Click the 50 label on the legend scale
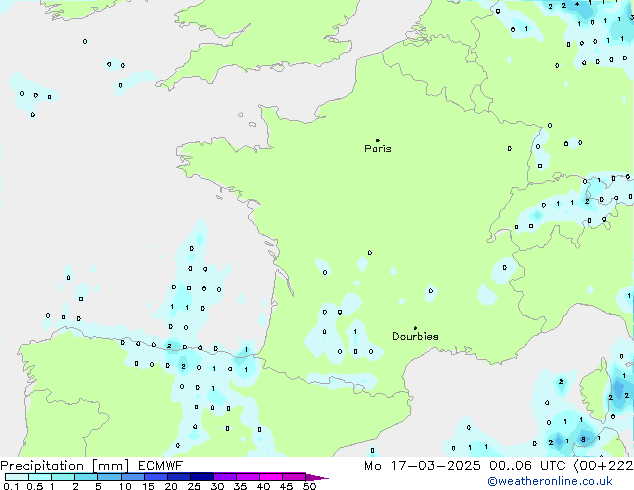This screenshot has width=634, height=490. 309,487
